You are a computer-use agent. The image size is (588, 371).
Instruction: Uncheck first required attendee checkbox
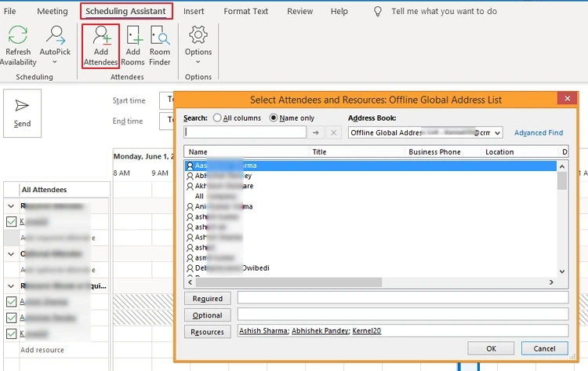(11, 222)
